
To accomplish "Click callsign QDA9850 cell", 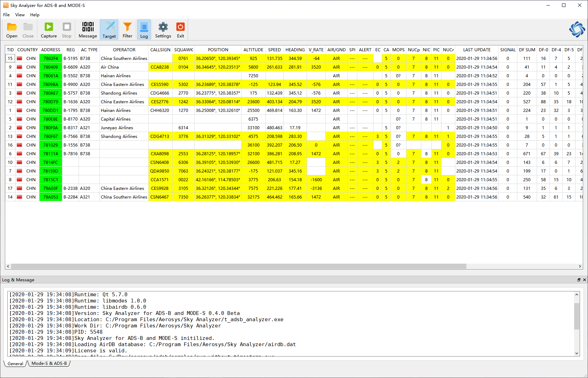I will (x=160, y=171).
